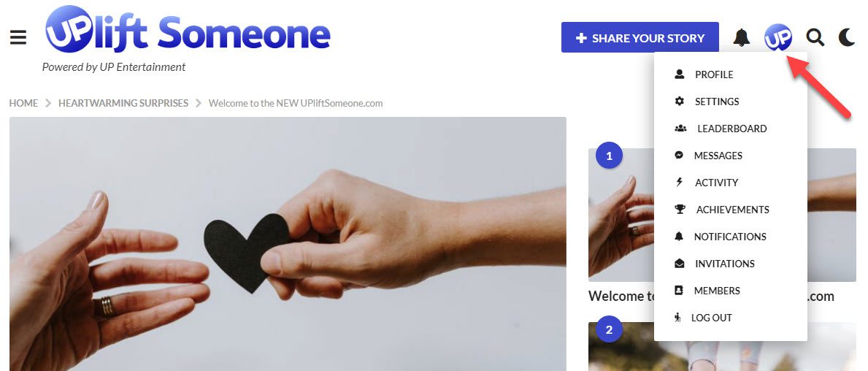
Task: Toggle dark mode with moon icon
Action: [x=847, y=37]
